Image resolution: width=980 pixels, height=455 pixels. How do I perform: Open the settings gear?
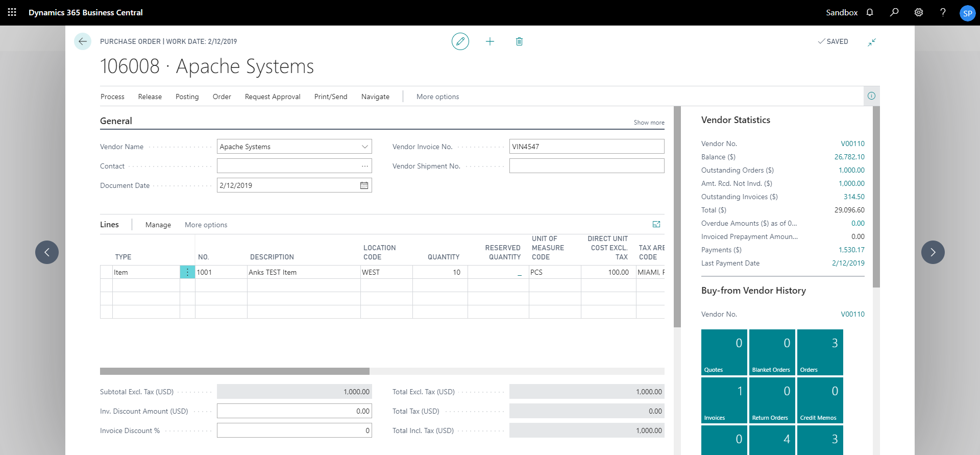coord(919,12)
